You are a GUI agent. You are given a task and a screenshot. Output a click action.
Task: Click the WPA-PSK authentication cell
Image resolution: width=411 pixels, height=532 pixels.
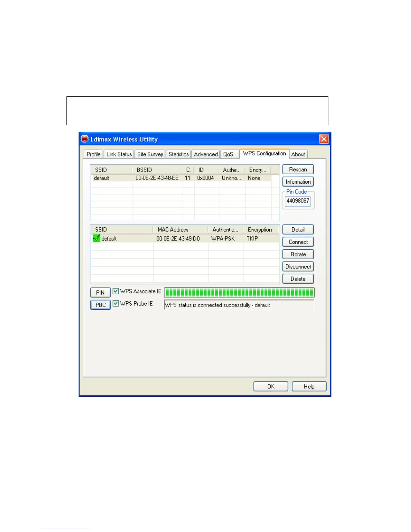click(223, 238)
